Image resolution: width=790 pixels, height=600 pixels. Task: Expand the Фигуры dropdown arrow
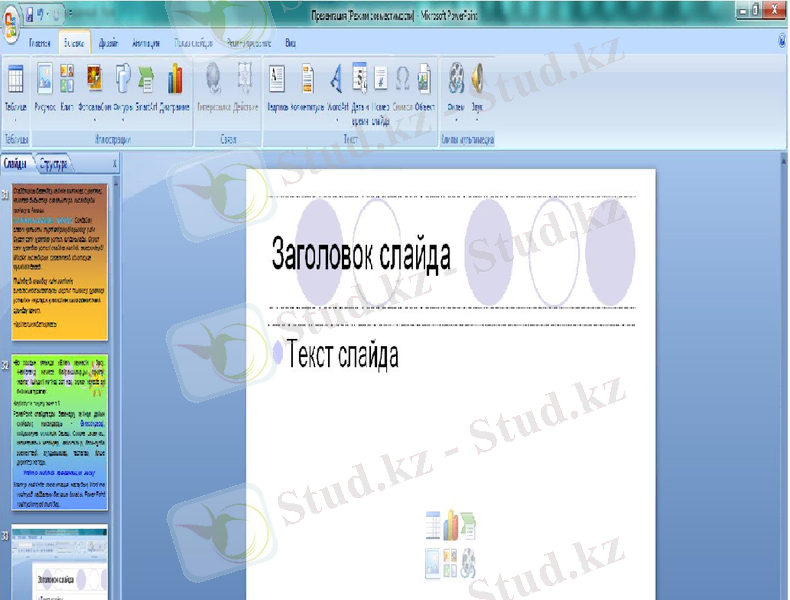click(x=122, y=120)
